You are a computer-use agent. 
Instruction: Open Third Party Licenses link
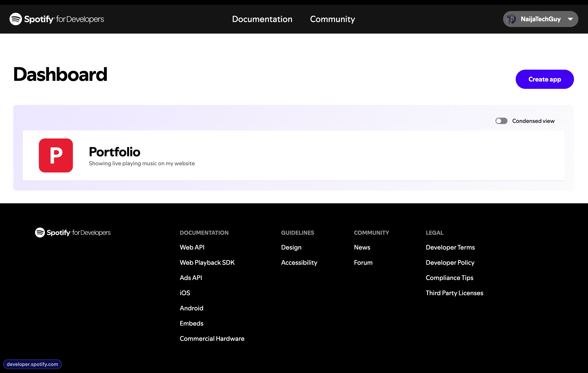pyautogui.click(x=454, y=293)
